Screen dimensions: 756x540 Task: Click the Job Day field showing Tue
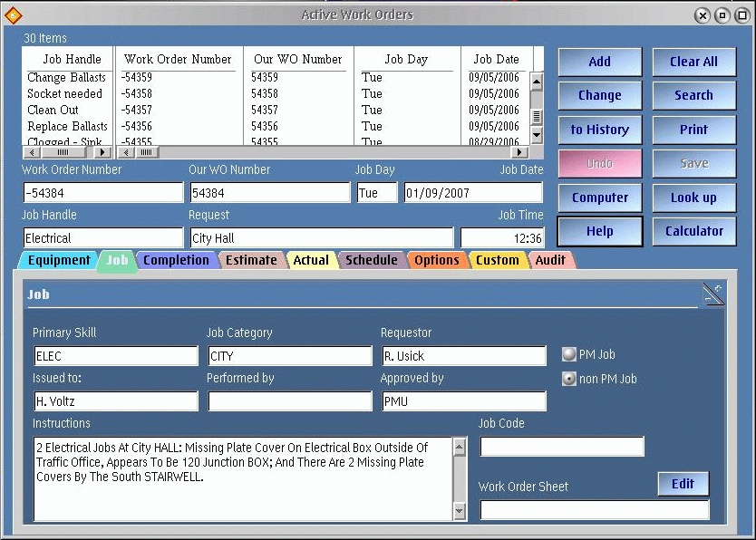pyautogui.click(x=377, y=193)
